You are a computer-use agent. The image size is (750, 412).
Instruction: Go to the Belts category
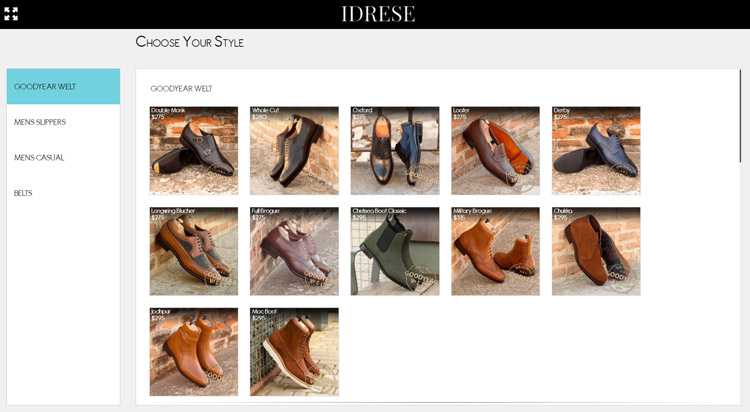(x=63, y=193)
